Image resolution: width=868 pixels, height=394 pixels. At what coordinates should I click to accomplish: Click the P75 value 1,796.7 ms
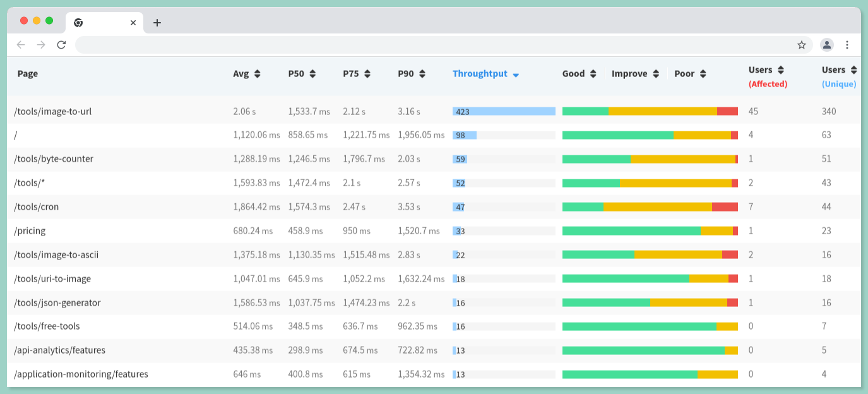point(364,159)
